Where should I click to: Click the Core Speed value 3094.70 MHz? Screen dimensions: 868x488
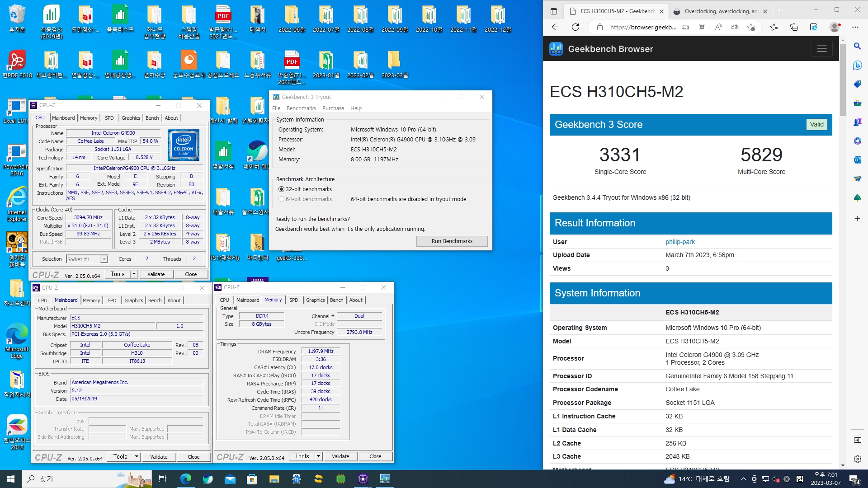[89, 218]
